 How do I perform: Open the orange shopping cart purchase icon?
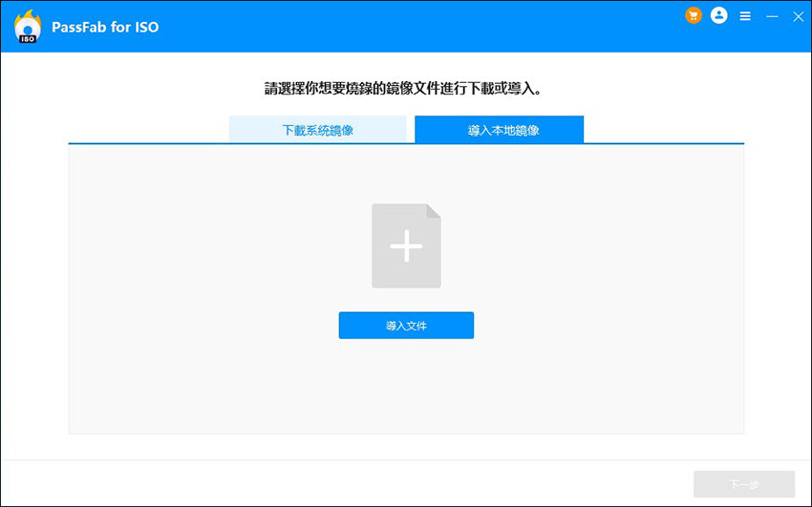(x=694, y=15)
